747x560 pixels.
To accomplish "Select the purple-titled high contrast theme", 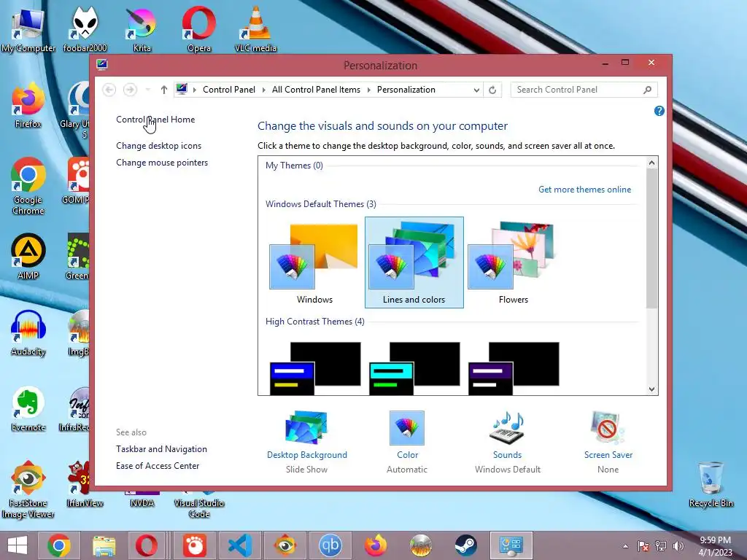I will pyautogui.click(x=514, y=368).
